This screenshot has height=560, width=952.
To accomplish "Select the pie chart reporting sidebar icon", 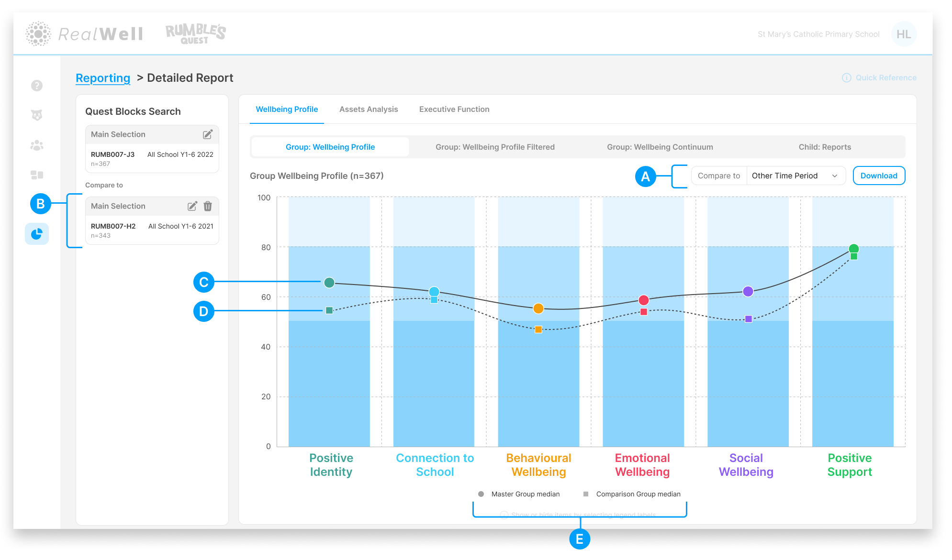I will click(x=37, y=234).
